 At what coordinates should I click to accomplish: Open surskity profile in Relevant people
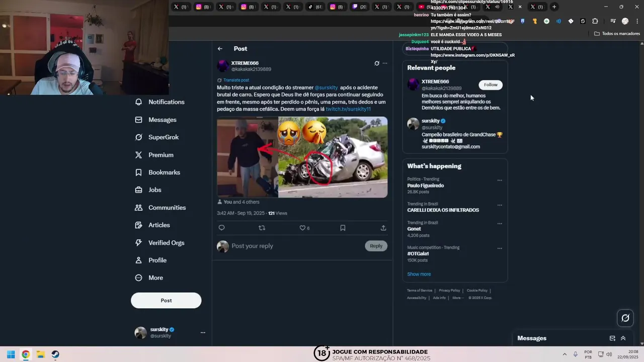430,121
